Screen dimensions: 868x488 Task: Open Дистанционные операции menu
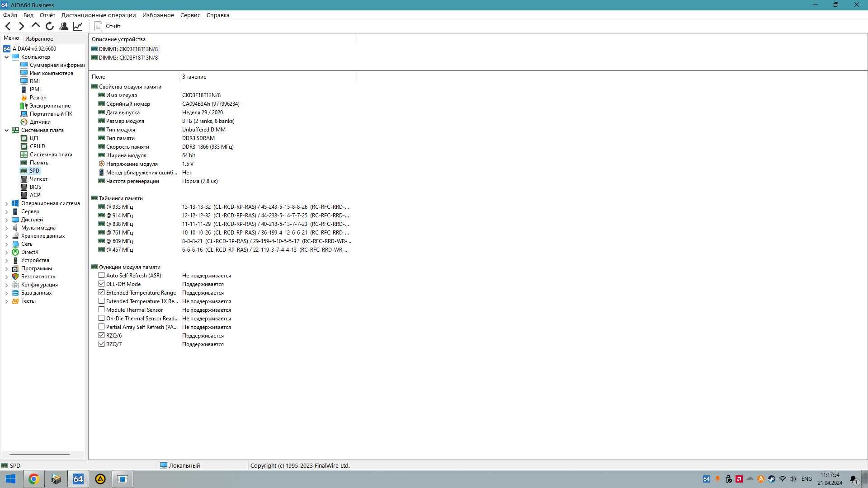pos(99,15)
